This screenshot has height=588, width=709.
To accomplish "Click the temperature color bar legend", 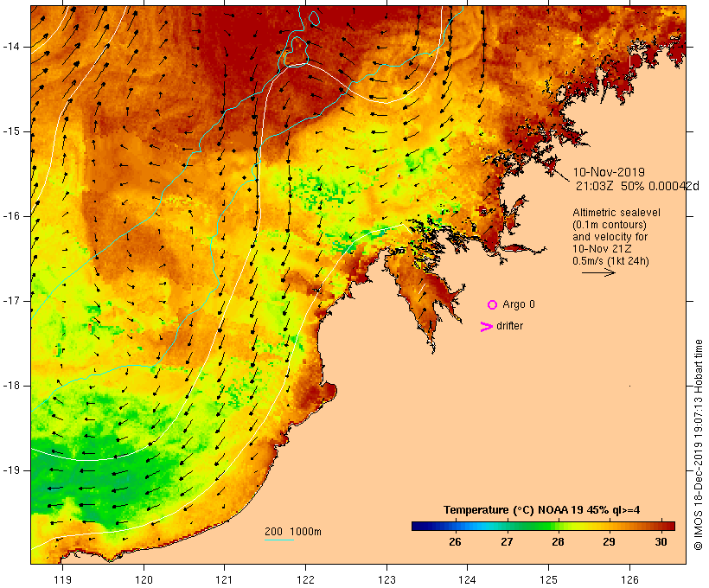I will point(543,526).
